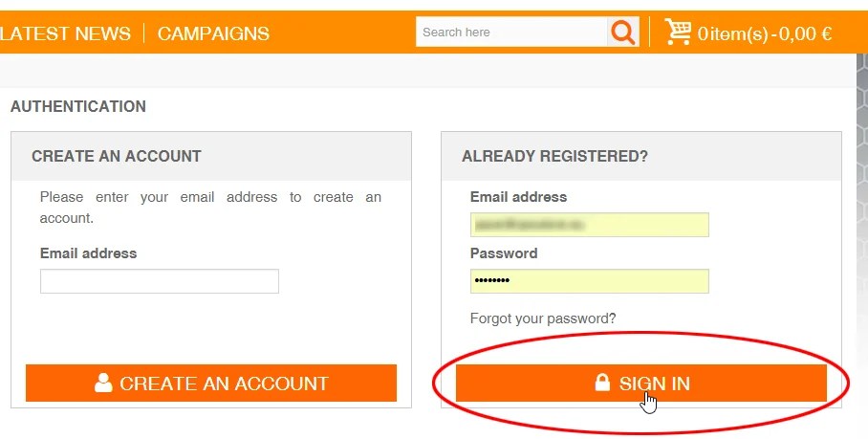Click into the Password field
868x439 pixels.
(x=589, y=281)
